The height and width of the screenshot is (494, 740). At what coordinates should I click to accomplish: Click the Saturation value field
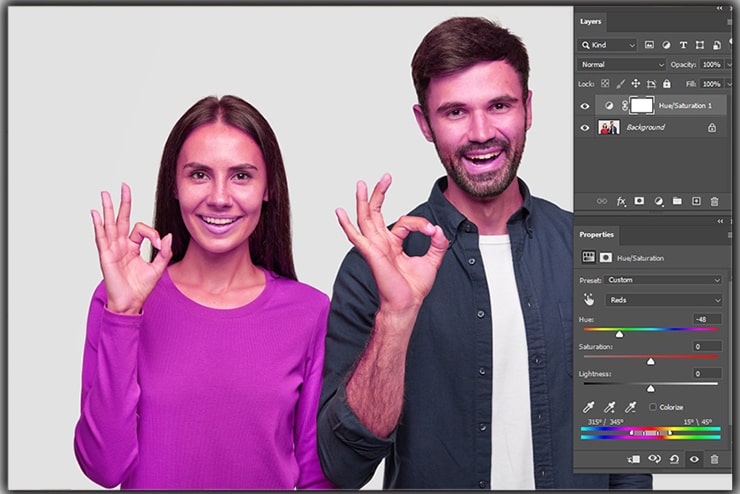(707, 346)
